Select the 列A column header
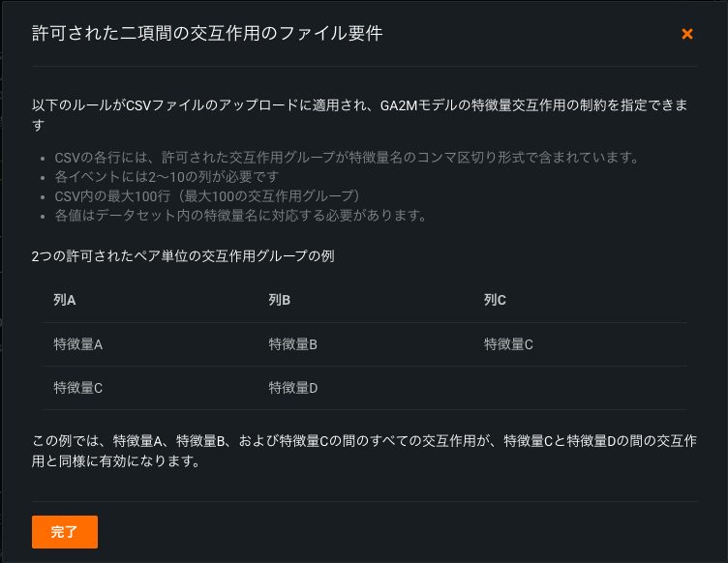This screenshot has height=563, width=728. 65,300
